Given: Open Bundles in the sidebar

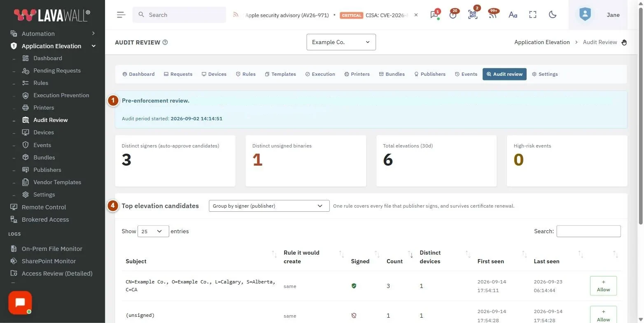Looking at the screenshot, I should point(44,157).
